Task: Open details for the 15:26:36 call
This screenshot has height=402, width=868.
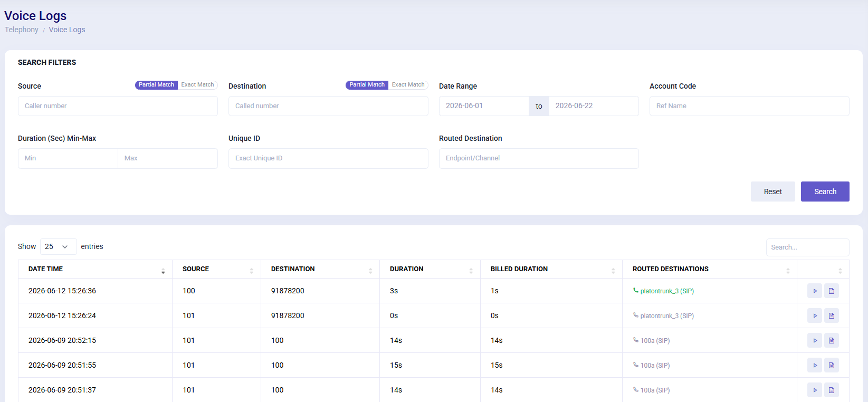Action: [x=832, y=291]
